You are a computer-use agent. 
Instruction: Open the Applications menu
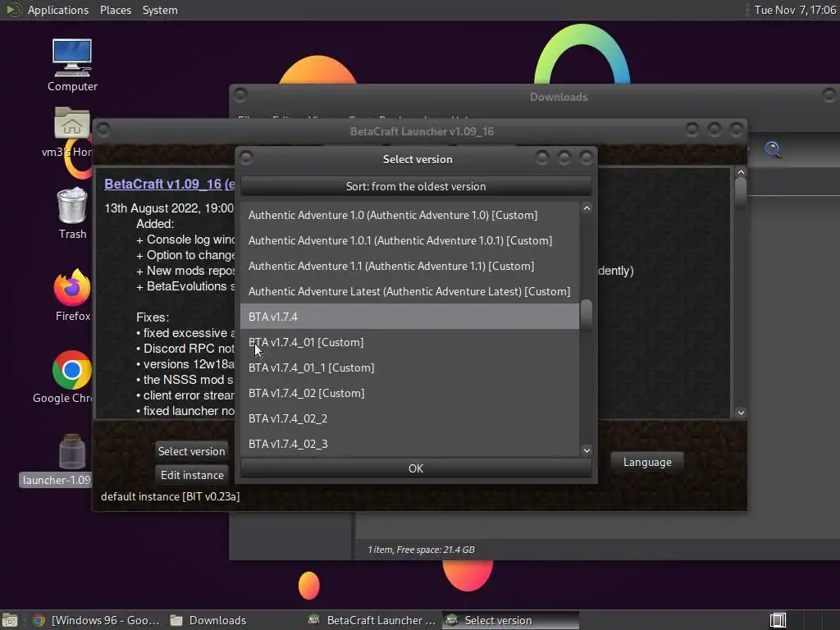coord(58,10)
